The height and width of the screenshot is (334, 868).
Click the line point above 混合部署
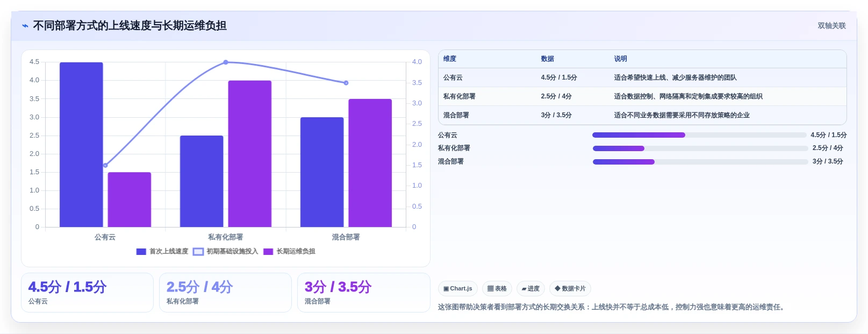point(346,83)
